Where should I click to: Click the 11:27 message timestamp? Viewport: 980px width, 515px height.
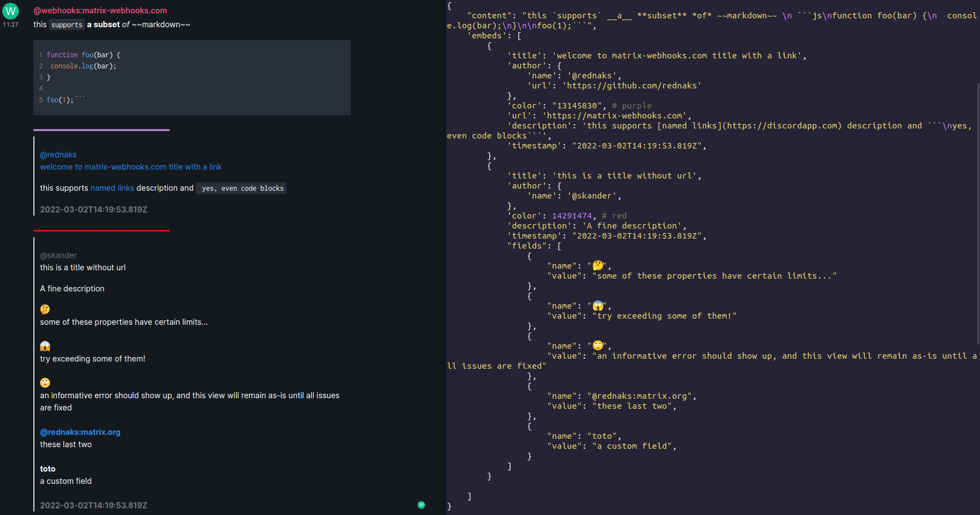[11, 24]
